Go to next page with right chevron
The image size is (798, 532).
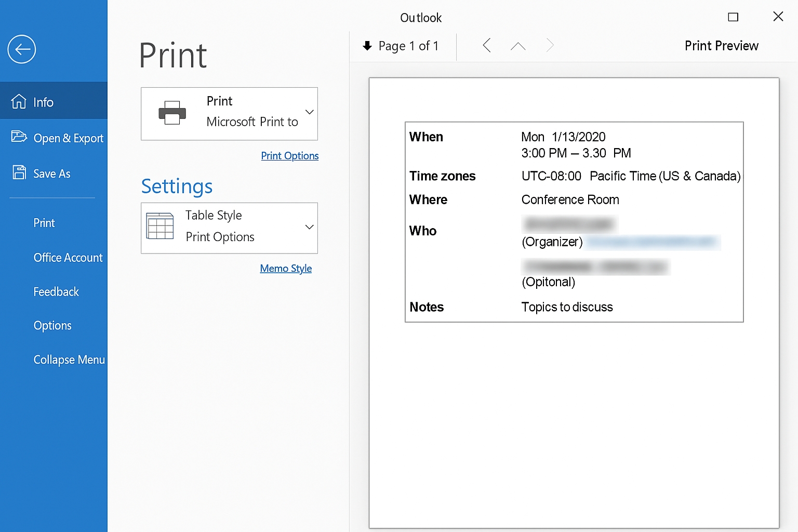[550, 46]
